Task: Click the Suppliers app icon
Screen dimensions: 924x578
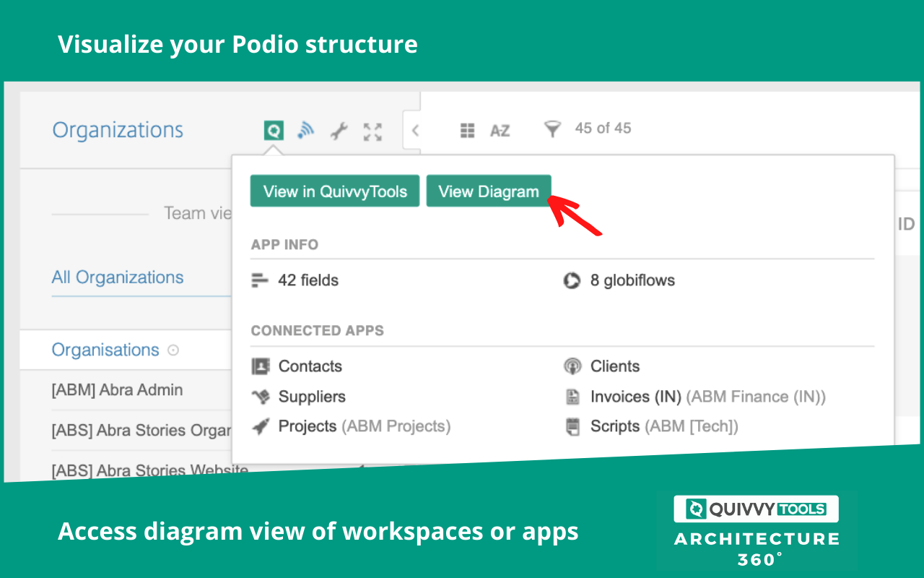Action: pyautogui.click(x=261, y=397)
